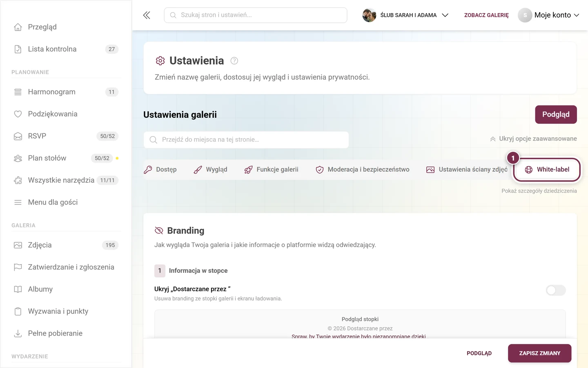Click the help question mark beside Ustawienia

pyautogui.click(x=234, y=61)
